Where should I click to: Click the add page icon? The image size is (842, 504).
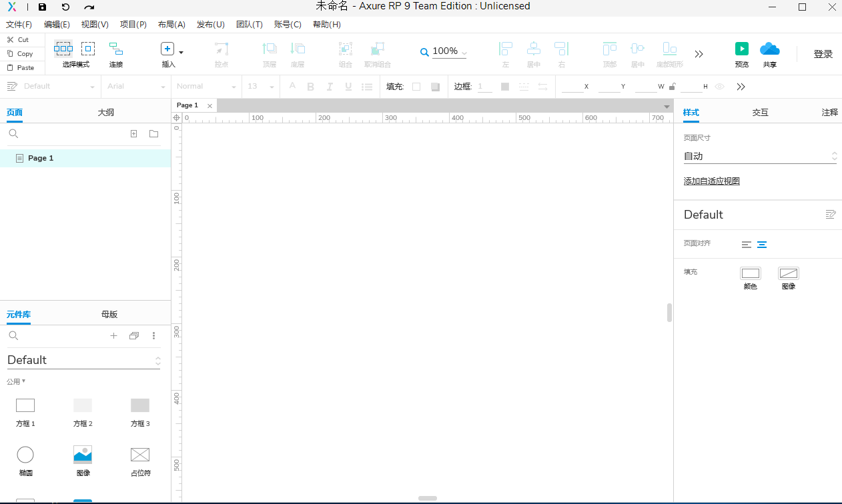[133, 134]
